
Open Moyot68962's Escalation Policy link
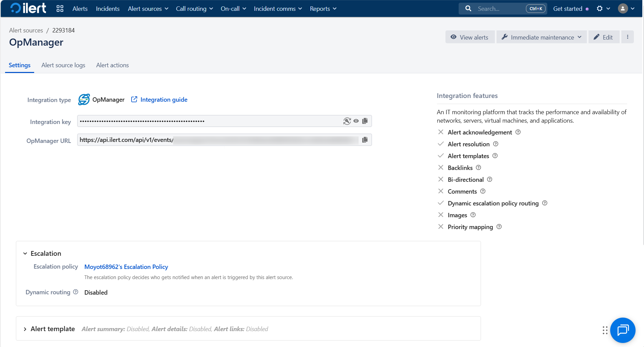pyautogui.click(x=126, y=267)
